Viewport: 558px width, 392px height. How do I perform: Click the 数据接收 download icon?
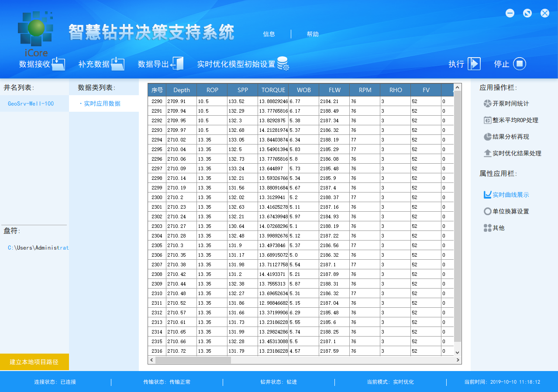pos(59,64)
